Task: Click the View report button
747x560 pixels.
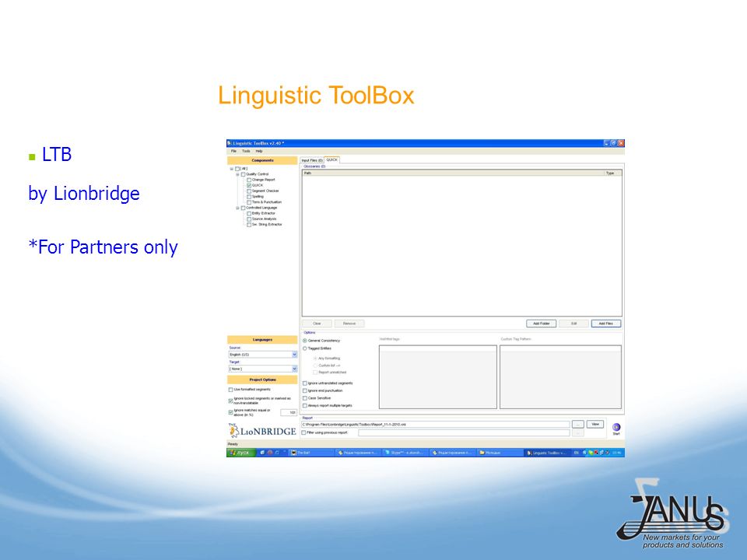Action: [595, 424]
